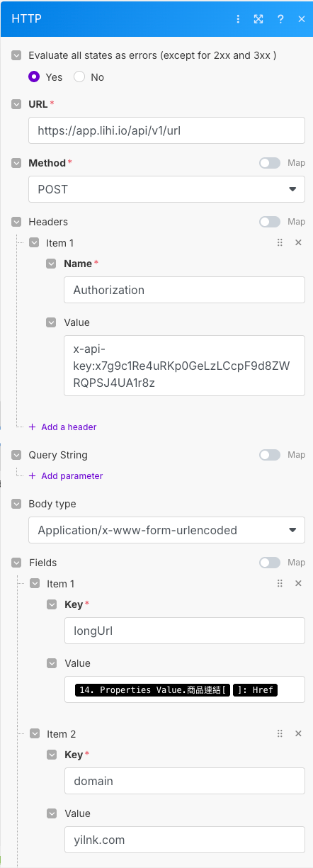Collapse the Headers section chevron
This screenshot has height=868, width=313.
tap(17, 222)
